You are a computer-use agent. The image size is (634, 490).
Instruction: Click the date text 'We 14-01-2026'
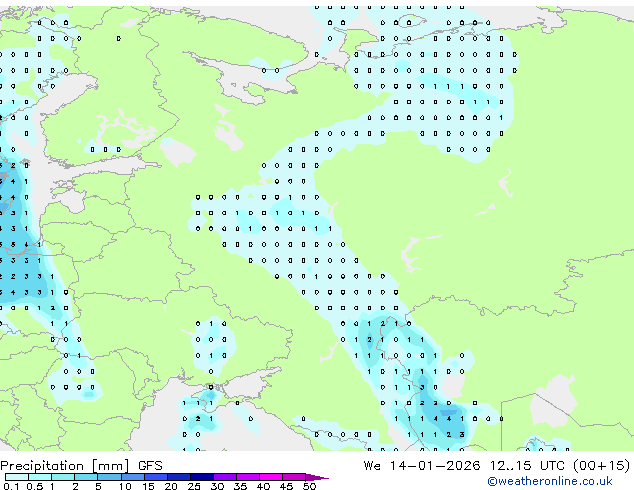pyautogui.click(x=422, y=465)
